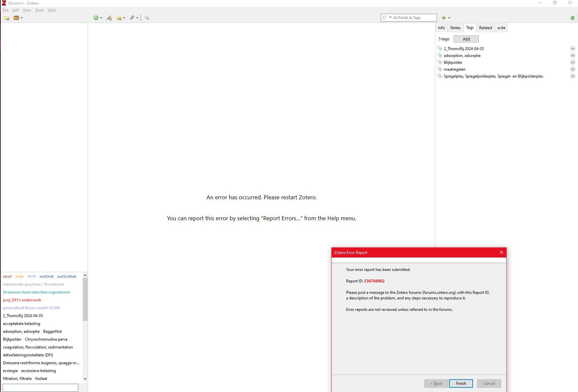Select proj_DFI's onderzoek tag
The width and height of the screenshot is (578, 392).
[x=22, y=300]
